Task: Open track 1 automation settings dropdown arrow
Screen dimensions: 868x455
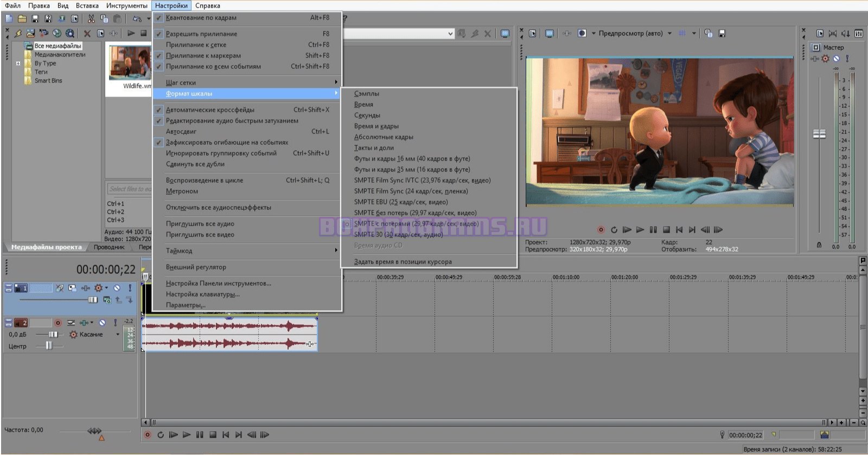Action: coord(106,288)
